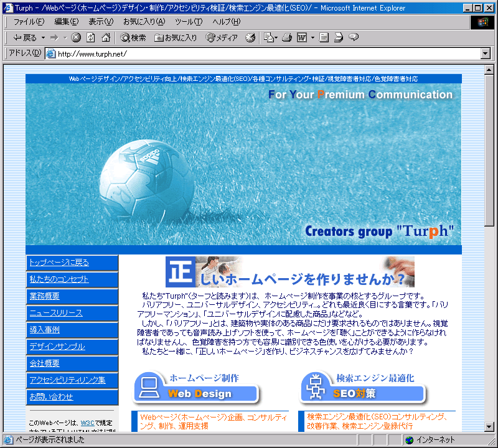
Task: Open the メディア media pane
Action: 222,38
